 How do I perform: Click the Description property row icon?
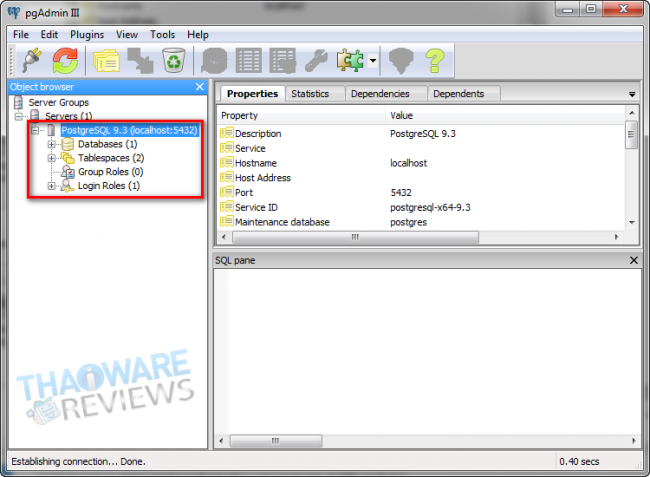tap(227, 133)
